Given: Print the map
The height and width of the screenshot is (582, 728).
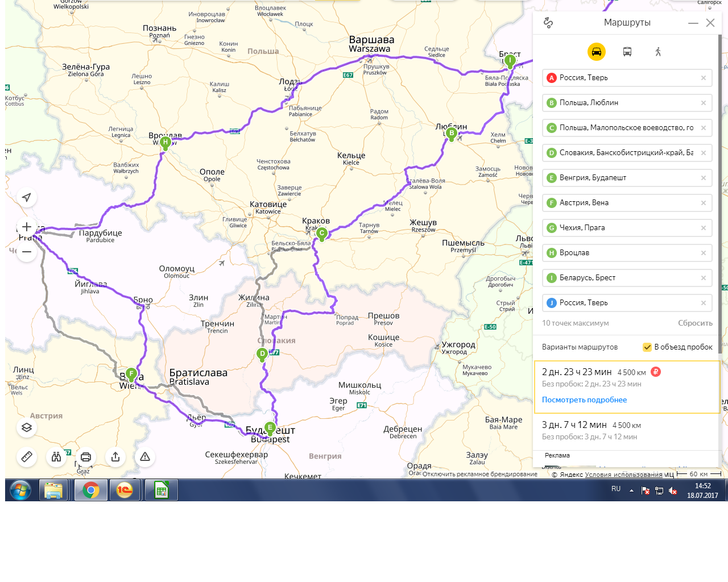Looking at the screenshot, I should 86,456.
